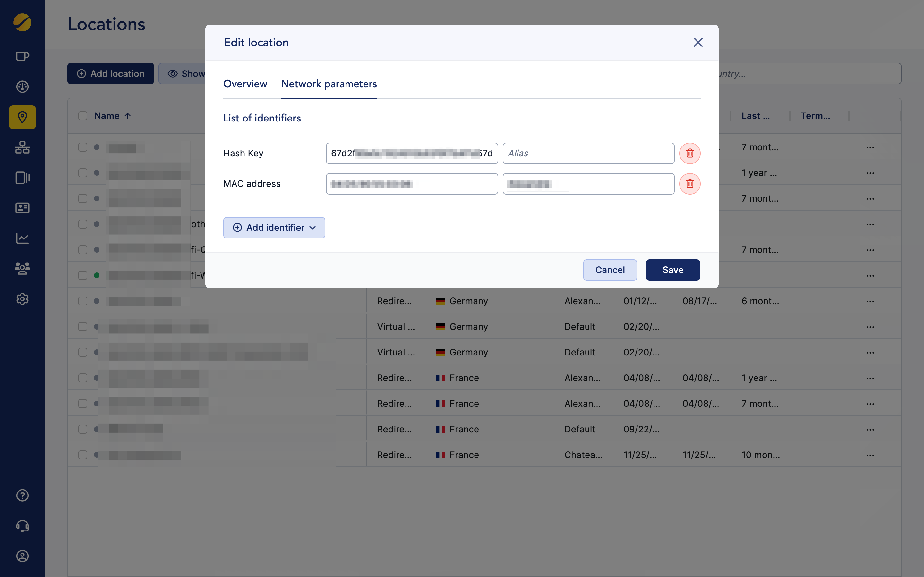Screen dimensions: 924x577
Task: Open the settings gear in sidebar
Action: click(x=22, y=299)
